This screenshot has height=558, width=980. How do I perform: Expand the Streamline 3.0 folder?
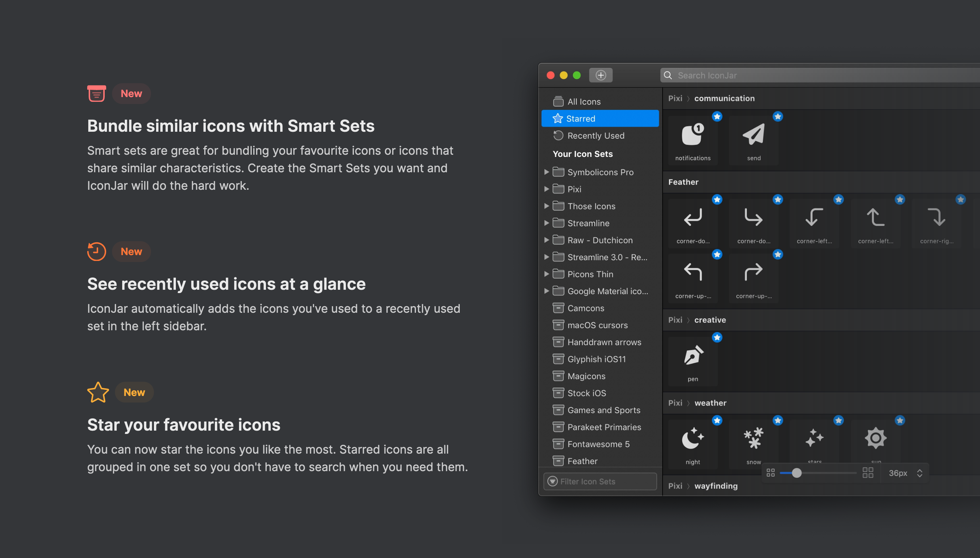click(547, 257)
